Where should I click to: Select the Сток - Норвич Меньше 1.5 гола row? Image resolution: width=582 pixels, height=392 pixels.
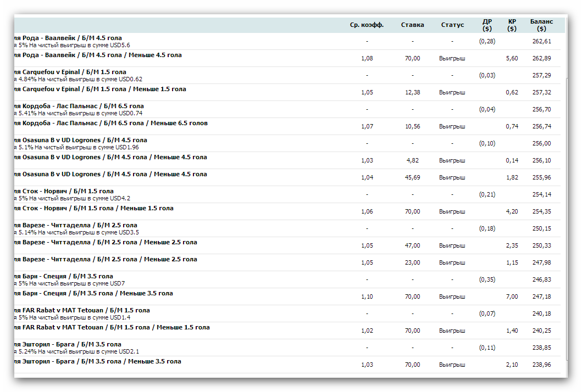(287, 211)
